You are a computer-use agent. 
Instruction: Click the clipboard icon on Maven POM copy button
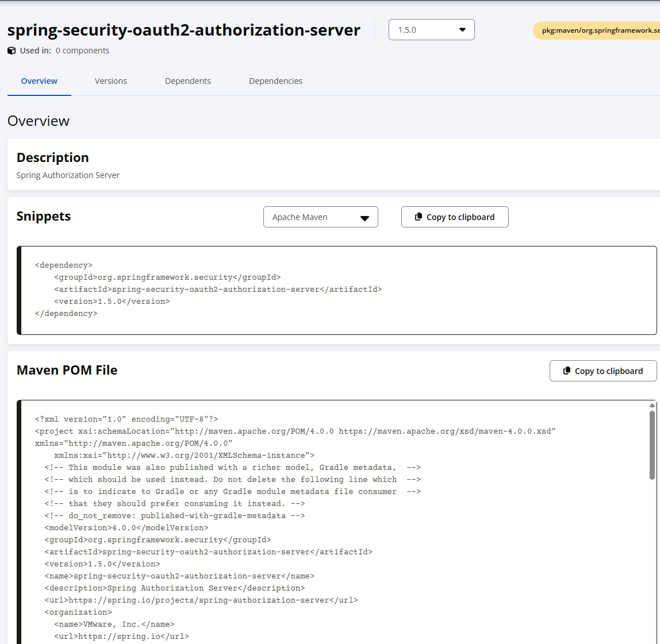567,371
